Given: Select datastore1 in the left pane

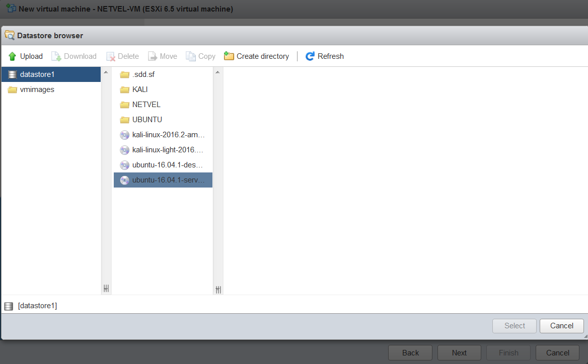Looking at the screenshot, I should click(51, 74).
